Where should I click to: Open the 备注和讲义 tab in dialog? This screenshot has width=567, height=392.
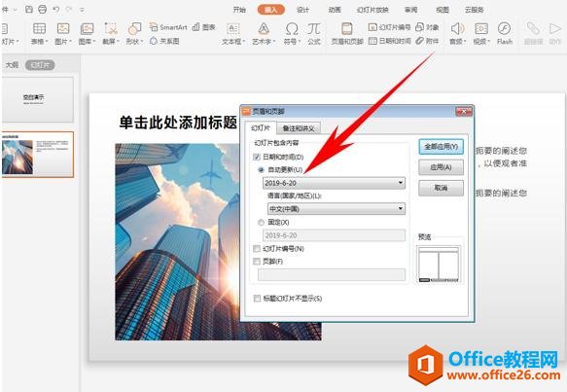point(299,128)
